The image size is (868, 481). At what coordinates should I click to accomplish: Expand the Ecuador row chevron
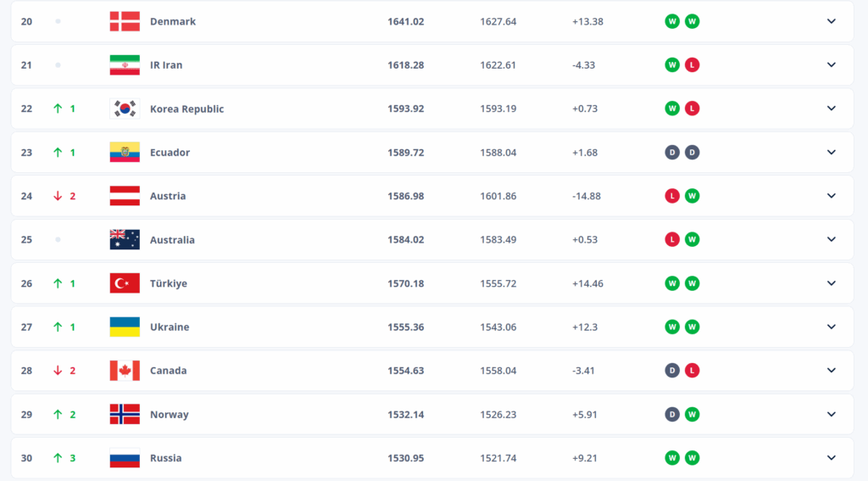831,153
